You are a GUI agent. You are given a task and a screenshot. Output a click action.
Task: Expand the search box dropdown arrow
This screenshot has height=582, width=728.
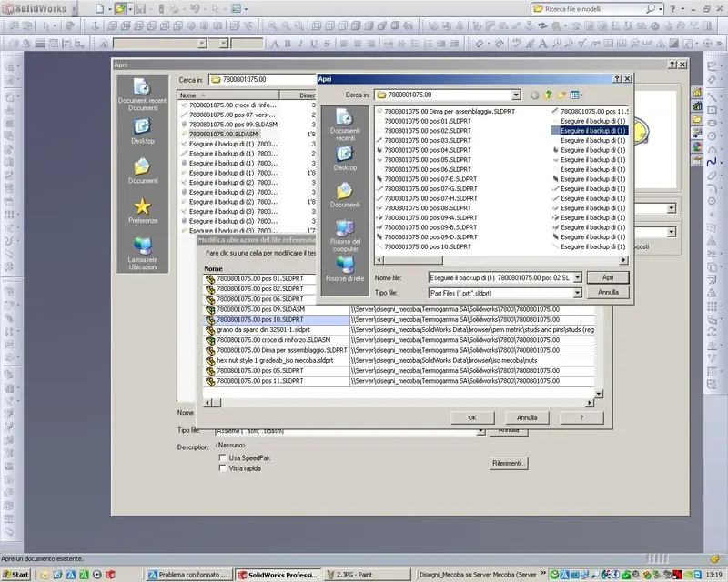(661, 8)
